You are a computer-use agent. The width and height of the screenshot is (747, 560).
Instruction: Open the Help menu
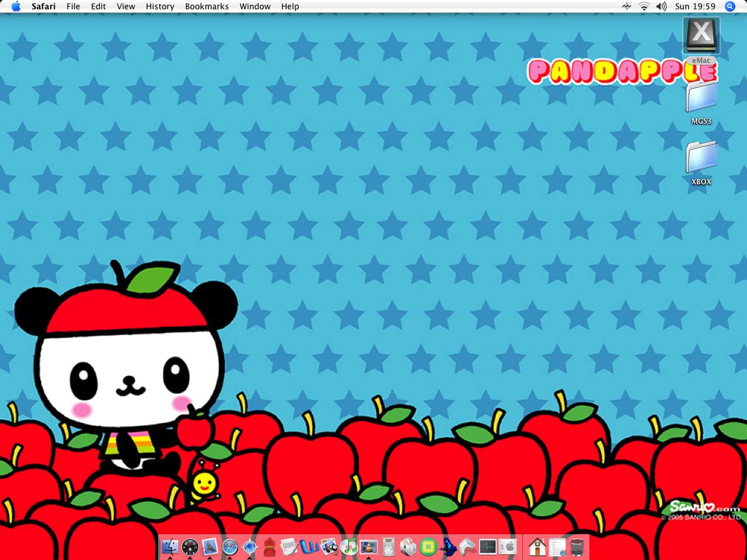290,6
